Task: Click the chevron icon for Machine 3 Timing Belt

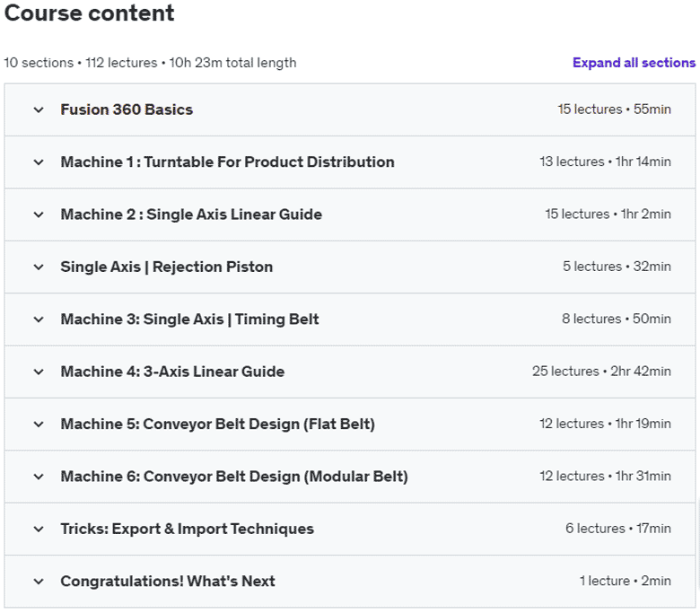Action: coord(38,320)
